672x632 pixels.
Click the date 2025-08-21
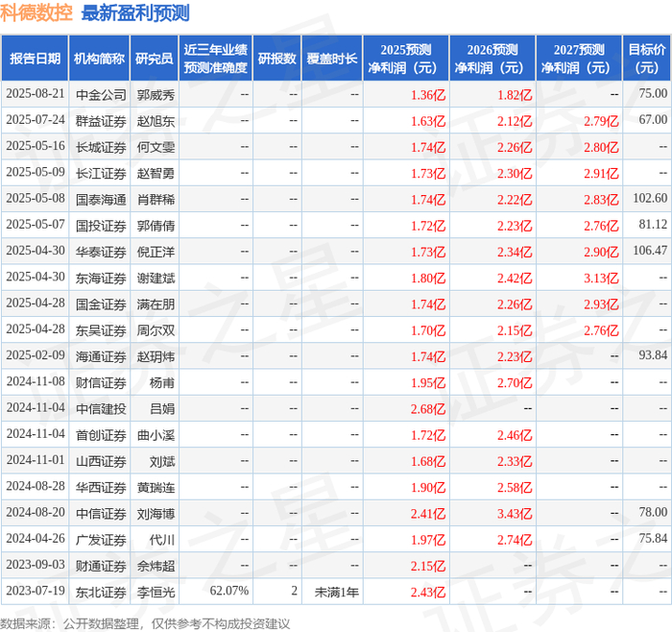(x=36, y=94)
